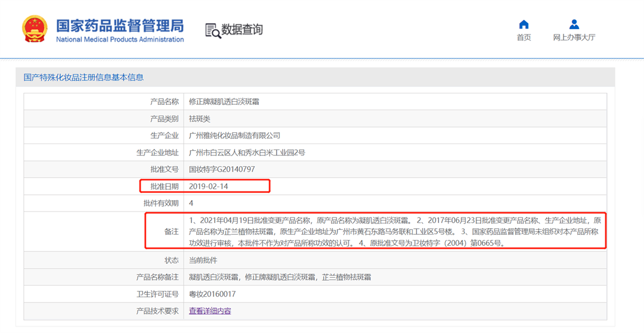
Task: Click the 当前批件 status value
Action: click(x=203, y=260)
